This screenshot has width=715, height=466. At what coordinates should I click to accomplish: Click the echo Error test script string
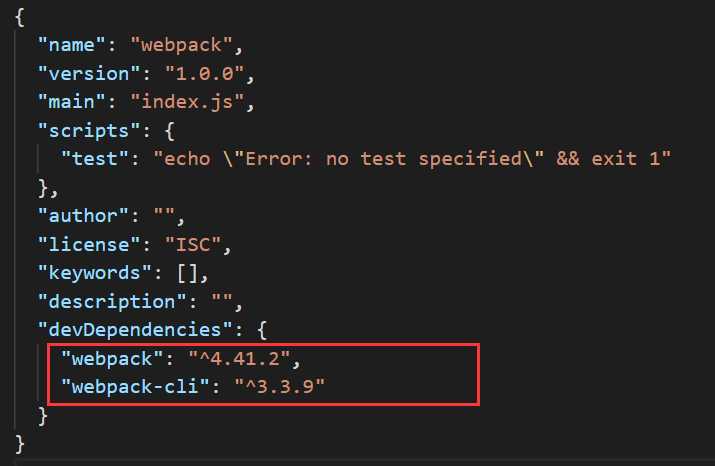[x=412, y=159]
